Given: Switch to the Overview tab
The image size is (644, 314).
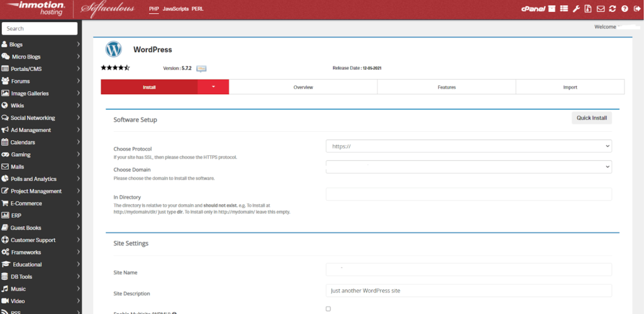Looking at the screenshot, I should tap(303, 87).
